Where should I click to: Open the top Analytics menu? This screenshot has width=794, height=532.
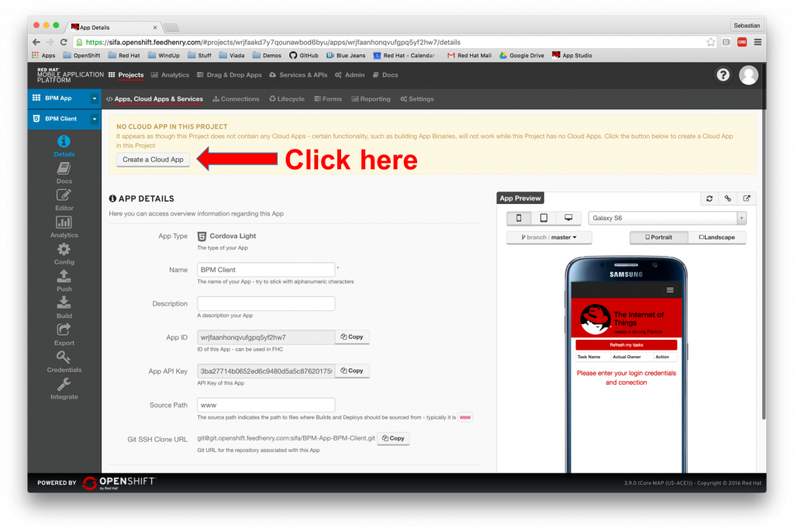point(170,75)
